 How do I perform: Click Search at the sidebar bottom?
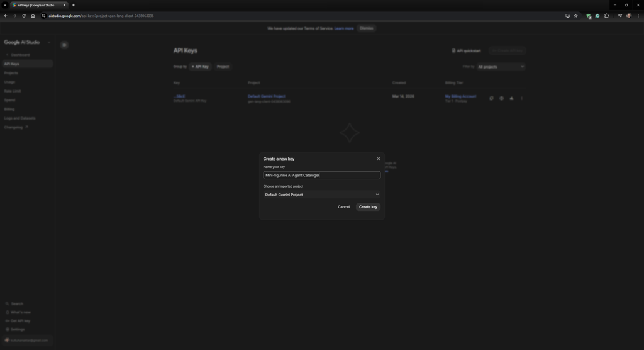(x=14, y=303)
